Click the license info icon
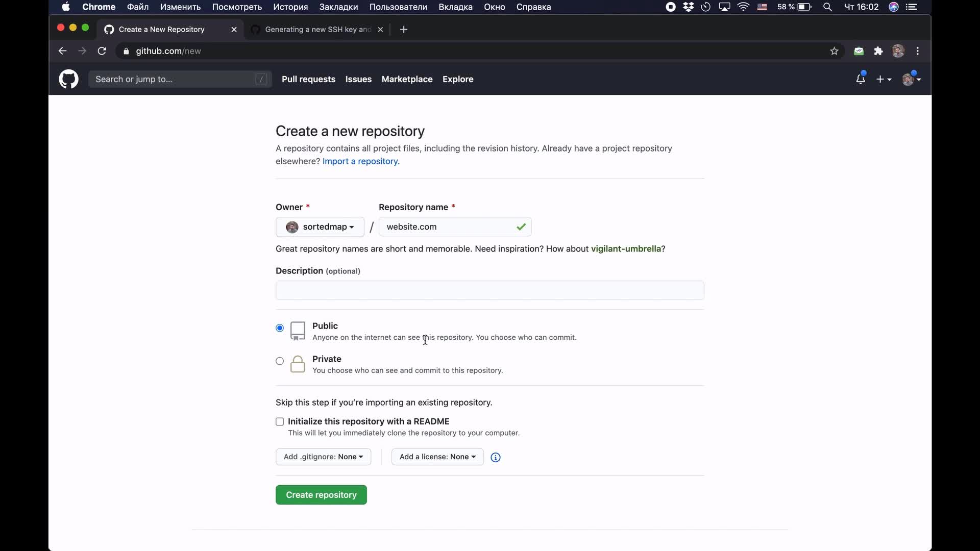The height and width of the screenshot is (551, 980). (495, 457)
